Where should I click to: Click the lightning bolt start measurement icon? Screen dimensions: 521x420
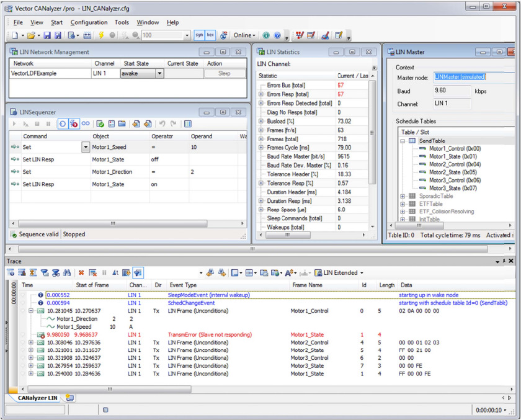click(x=101, y=35)
